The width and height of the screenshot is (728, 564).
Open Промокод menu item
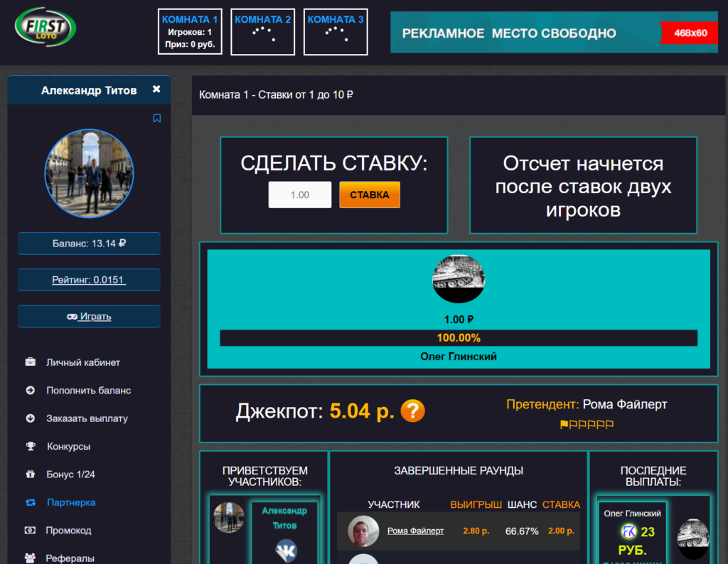tap(68, 530)
